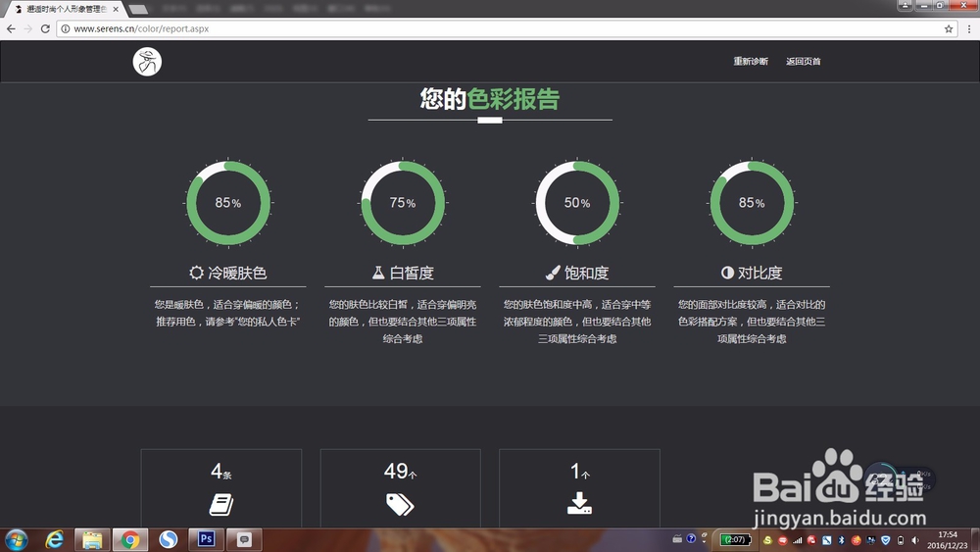
Task: Click the description starting 您的面部对比度较高
Action: click(x=752, y=322)
